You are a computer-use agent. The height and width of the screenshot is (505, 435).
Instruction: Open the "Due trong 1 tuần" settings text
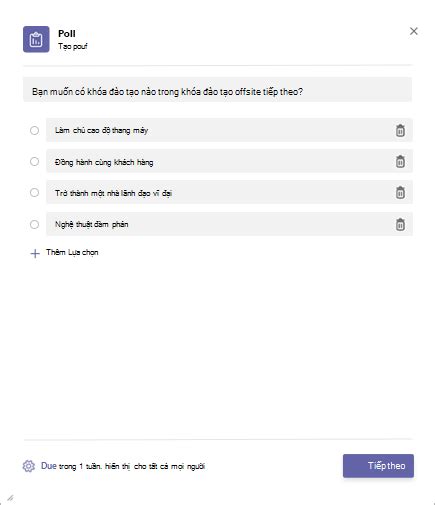pos(123,466)
